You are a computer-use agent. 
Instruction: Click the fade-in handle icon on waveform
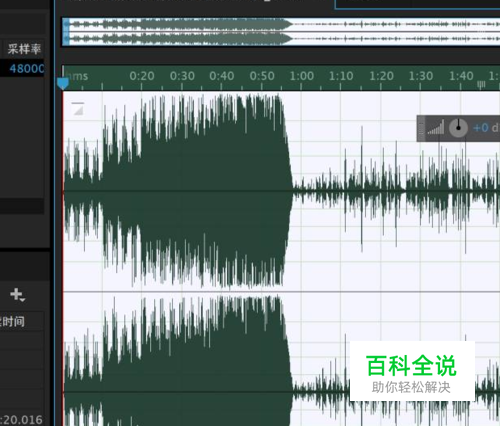click(78, 108)
